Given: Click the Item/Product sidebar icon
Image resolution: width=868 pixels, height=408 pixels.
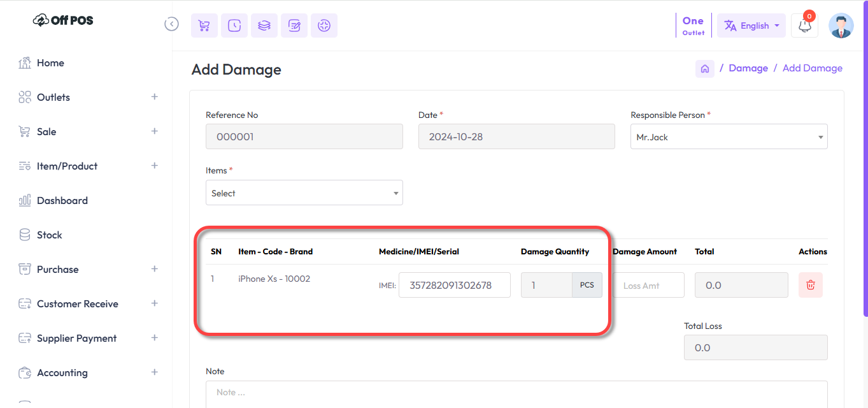Looking at the screenshot, I should pos(25,166).
